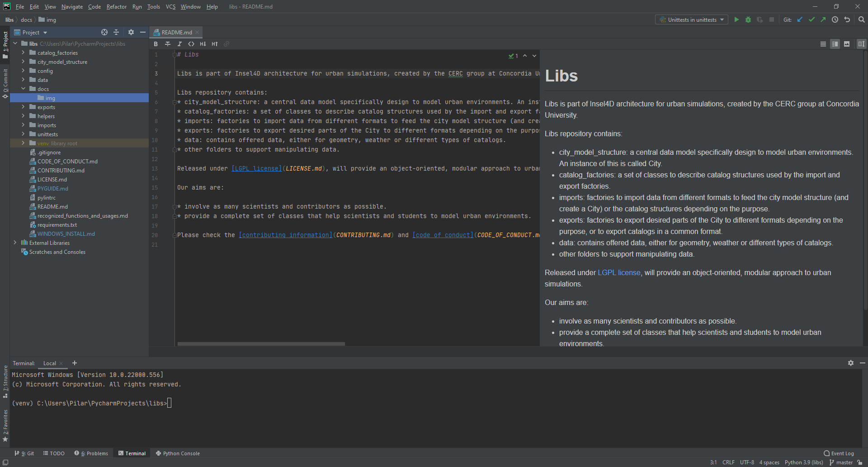Close the Local terminal tab
Viewport: 868px width, 467px height.
pyautogui.click(x=61, y=363)
